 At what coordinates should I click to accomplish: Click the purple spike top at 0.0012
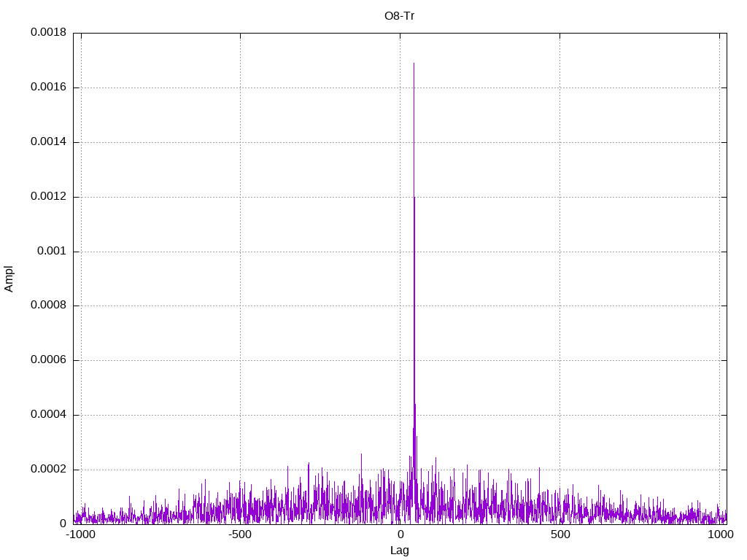pos(414,198)
